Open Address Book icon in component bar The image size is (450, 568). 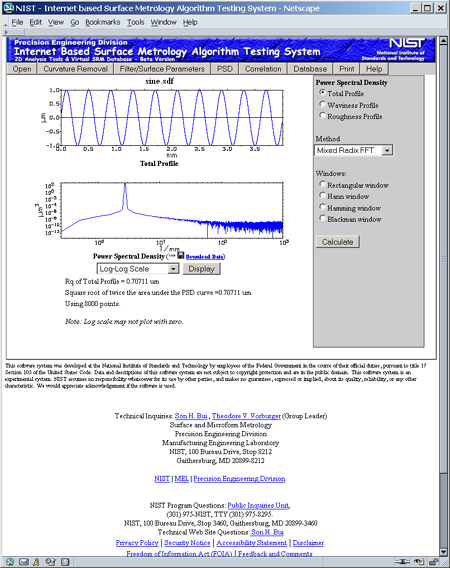tap(65, 562)
